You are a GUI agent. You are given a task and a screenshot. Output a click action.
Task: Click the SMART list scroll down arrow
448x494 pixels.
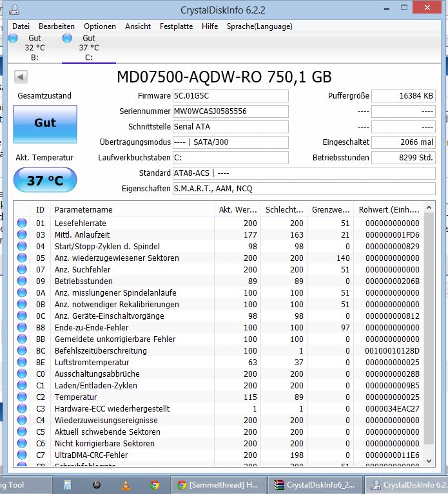[429, 461]
